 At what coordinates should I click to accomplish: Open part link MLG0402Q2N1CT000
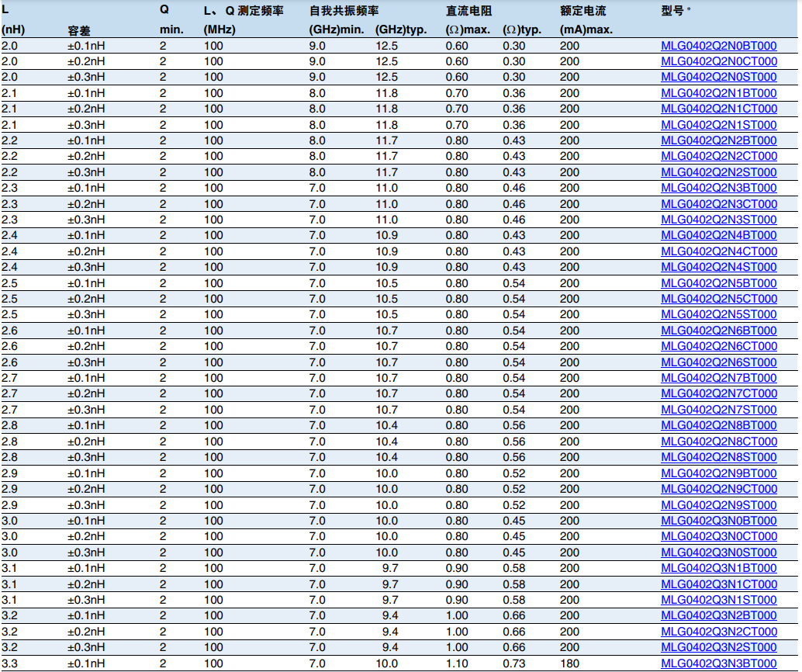click(x=719, y=109)
